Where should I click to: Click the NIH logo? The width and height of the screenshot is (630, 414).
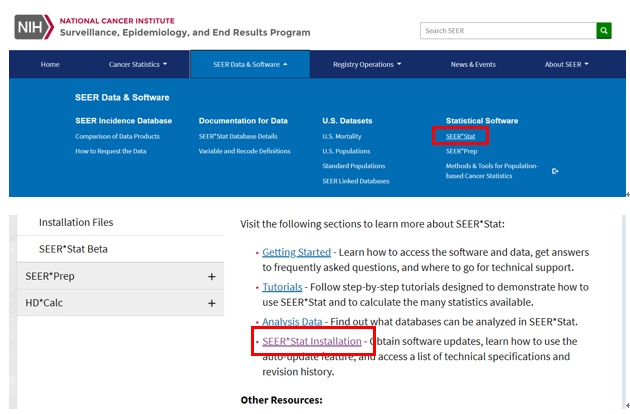click(34, 27)
